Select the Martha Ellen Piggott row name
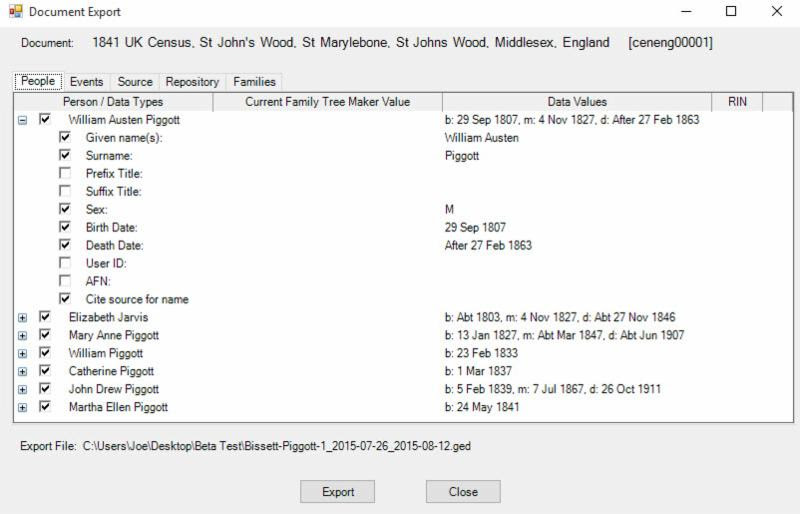 pos(118,407)
